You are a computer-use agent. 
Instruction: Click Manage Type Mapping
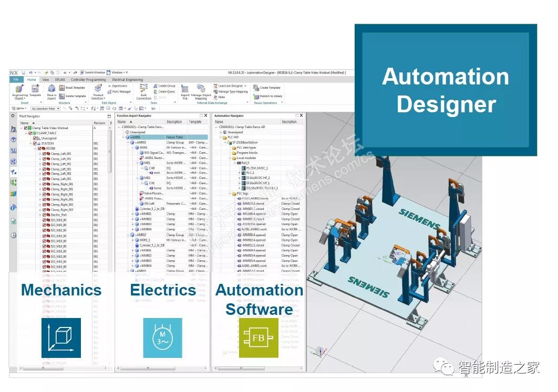[231, 92]
